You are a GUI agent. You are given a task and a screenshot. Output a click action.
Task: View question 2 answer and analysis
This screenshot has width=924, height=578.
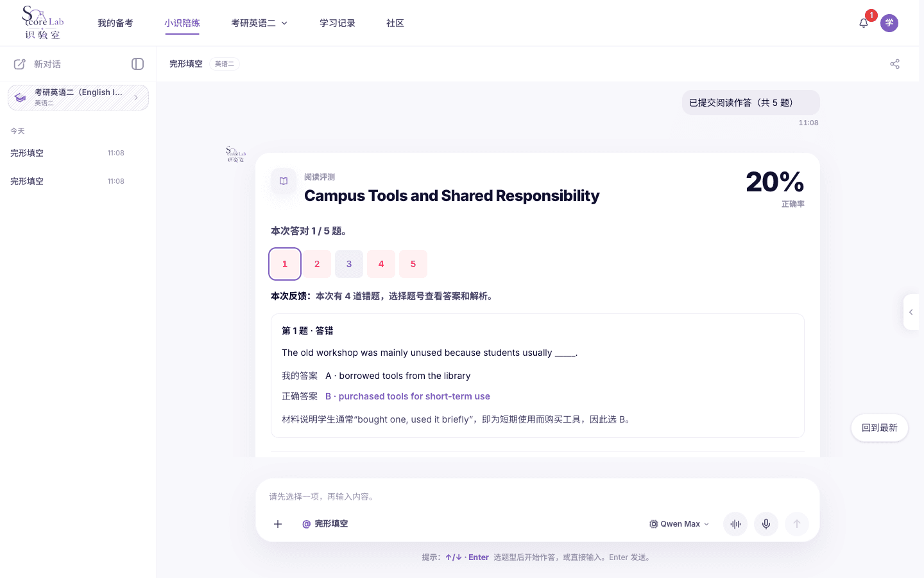[317, 264]
